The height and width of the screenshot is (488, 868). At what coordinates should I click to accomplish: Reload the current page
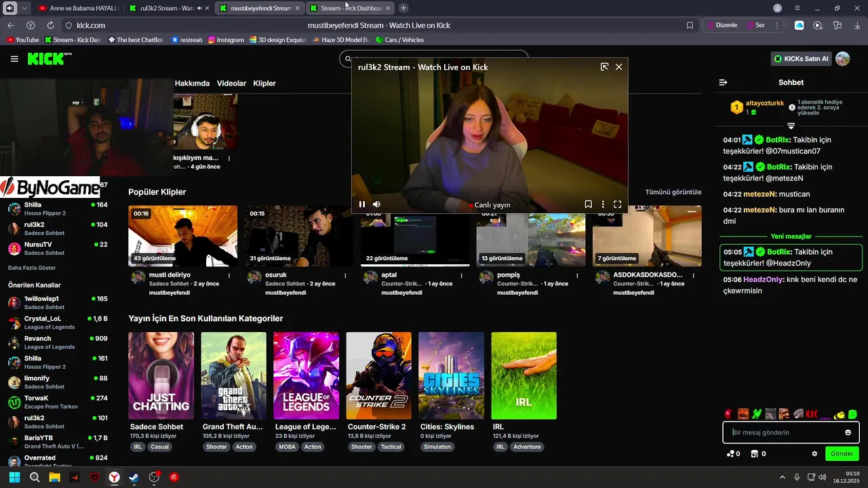(x=50, y=25)
